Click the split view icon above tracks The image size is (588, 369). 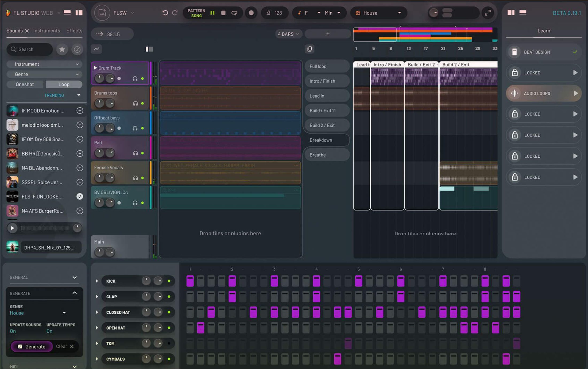[149, 49]
